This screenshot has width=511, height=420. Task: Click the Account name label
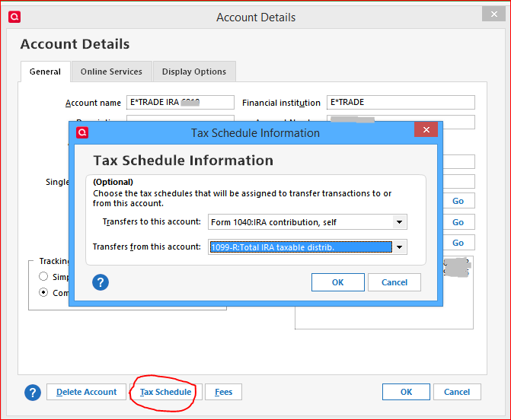pyautogui.click(x=93, y=103)
